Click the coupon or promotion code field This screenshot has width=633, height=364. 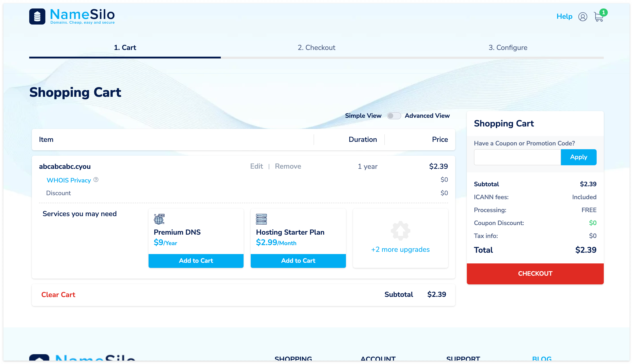(517, 157)
